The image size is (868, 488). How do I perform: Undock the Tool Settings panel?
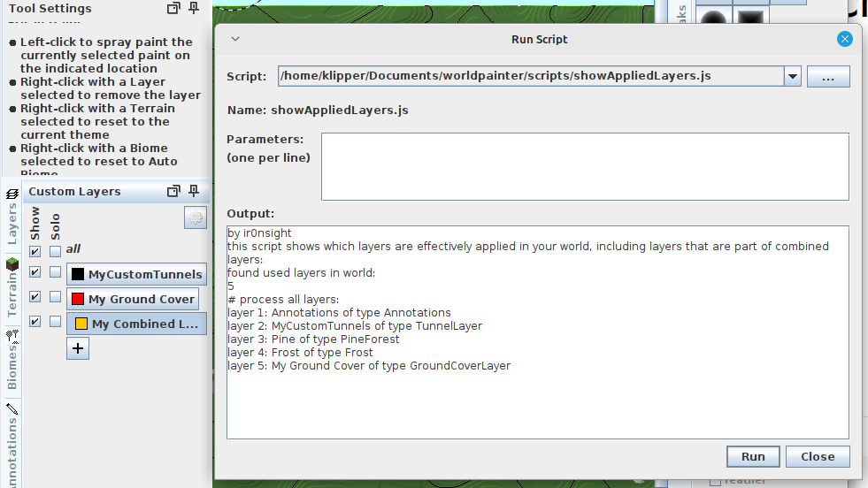coord(173,9)
